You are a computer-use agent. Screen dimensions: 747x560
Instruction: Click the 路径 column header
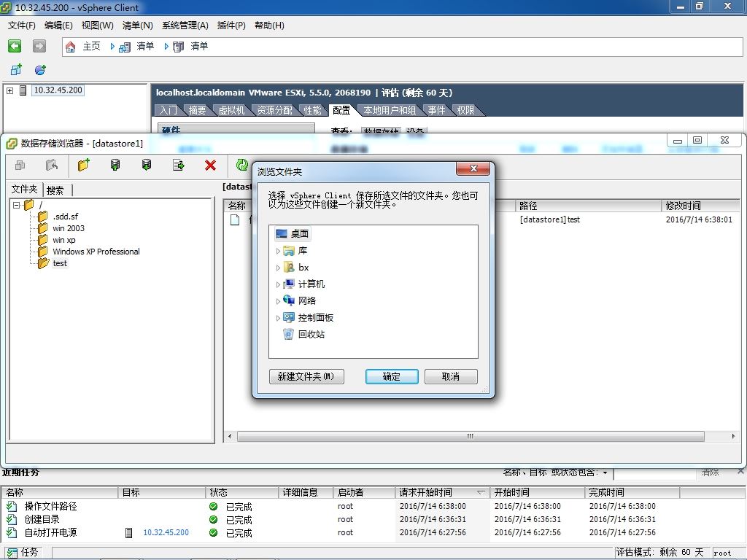[589, 206]
